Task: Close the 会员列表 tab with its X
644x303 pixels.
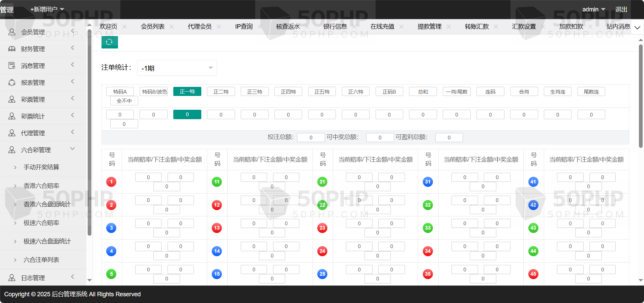Action: [172, 27]
